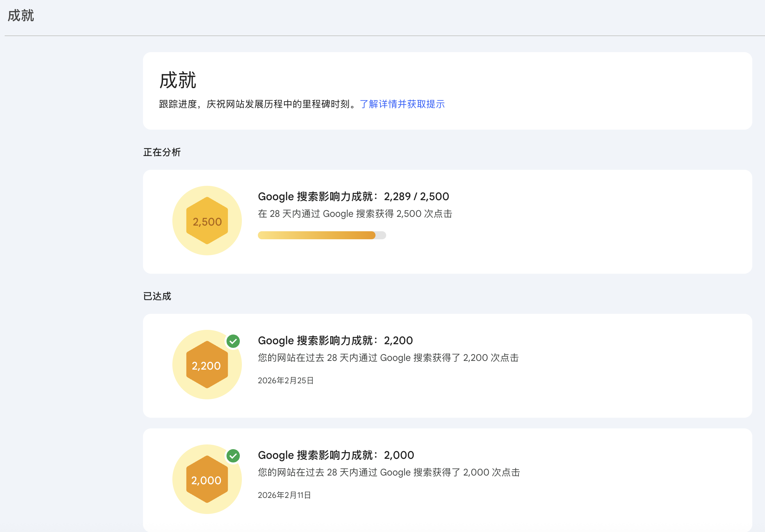Click the 2,289 / 2,500 achievement title

tap(353, 196)
